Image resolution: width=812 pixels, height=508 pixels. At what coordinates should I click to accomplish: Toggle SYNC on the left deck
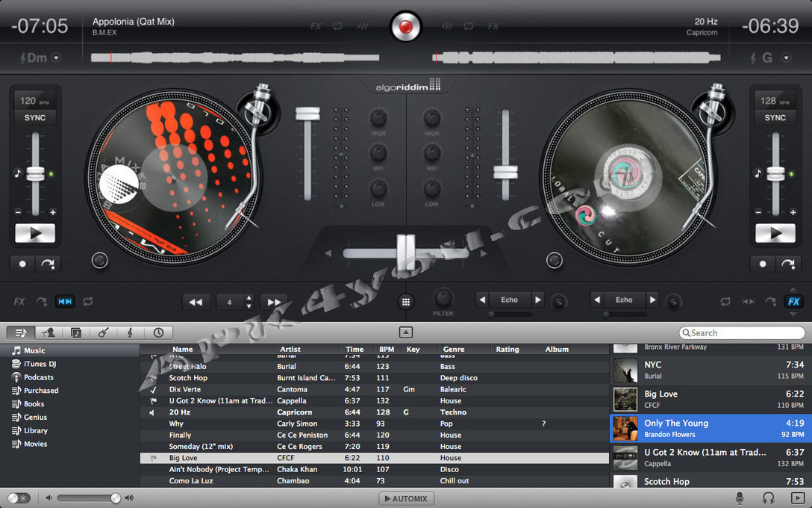point(34,118)
